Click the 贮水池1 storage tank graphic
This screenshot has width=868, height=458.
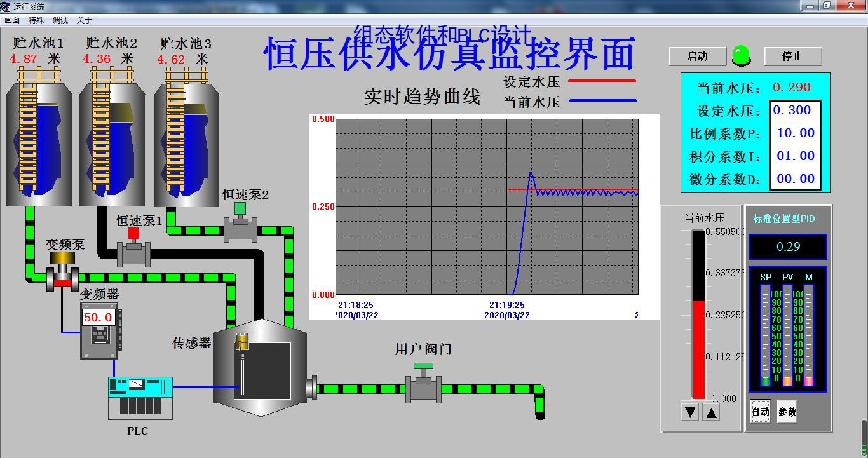(38, 143)
